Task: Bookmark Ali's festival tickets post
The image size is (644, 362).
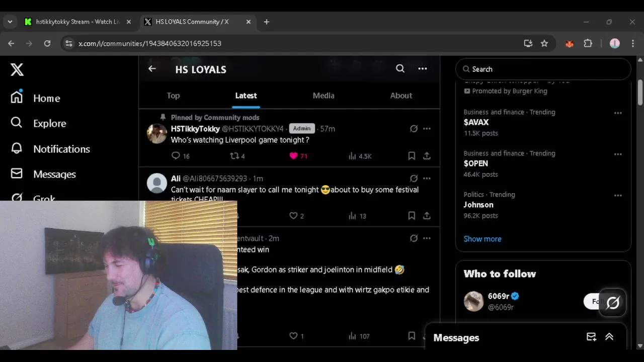Action: 412,216
